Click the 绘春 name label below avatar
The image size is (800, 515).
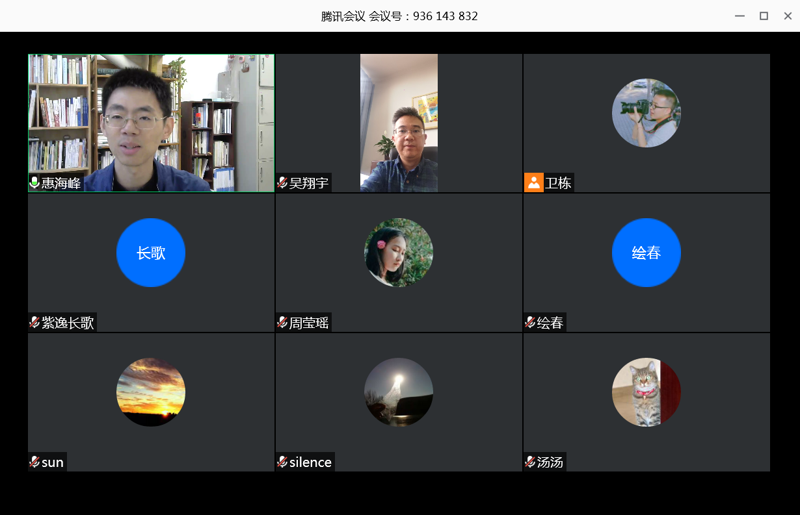click(551, 323)
